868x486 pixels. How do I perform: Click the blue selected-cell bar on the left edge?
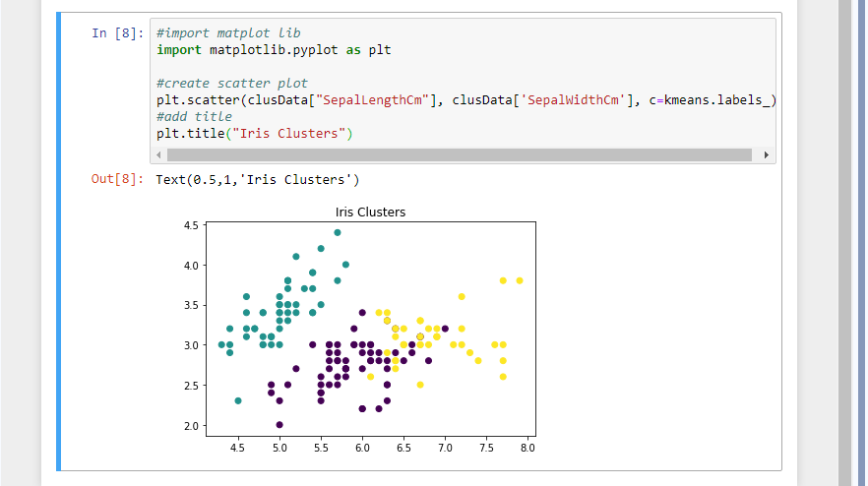[59, 241]
